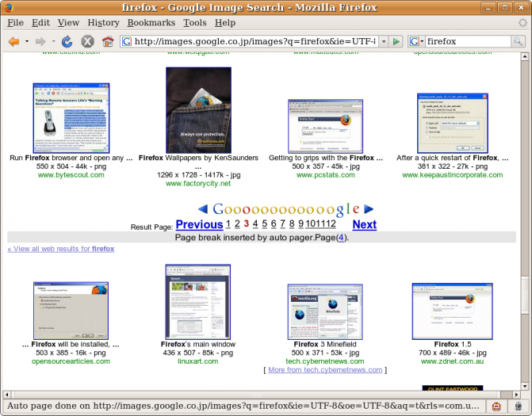Open Firefox 3 Minefield thumbnail
Image resolution: width=532 pixels, height=416 pixels.
click(325, 312)
